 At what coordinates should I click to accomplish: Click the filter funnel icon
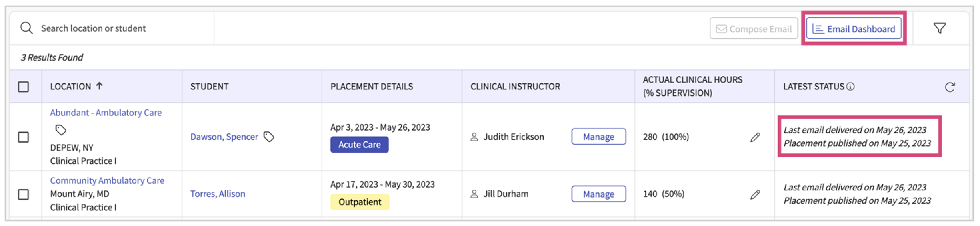click(940, 28)
